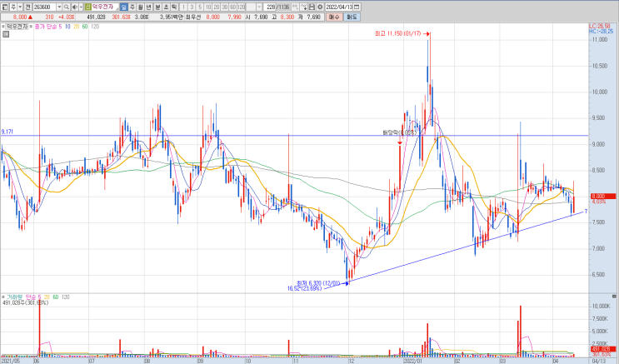This screenshot has height=364, width=619.
Task: Click into the stock code 263600 field
Action: click(x=45, y=7)
